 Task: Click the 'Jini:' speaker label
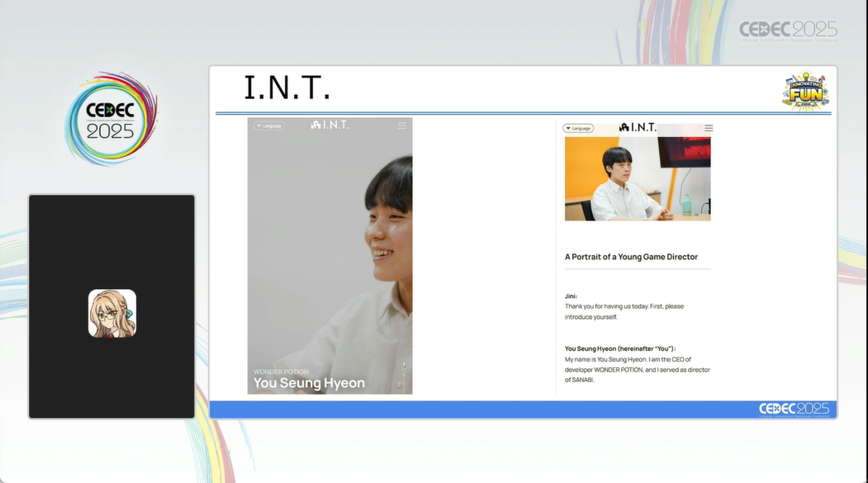pos(572,296)
